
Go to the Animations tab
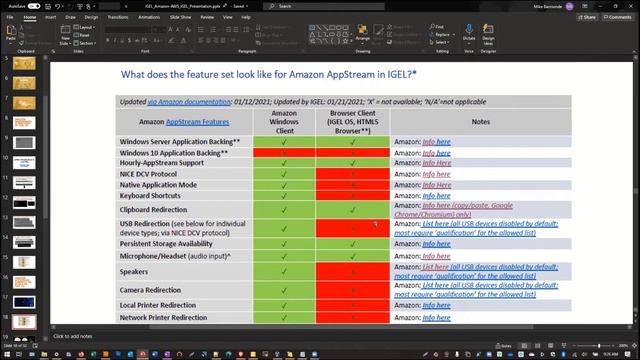click(x=149, y=17)
